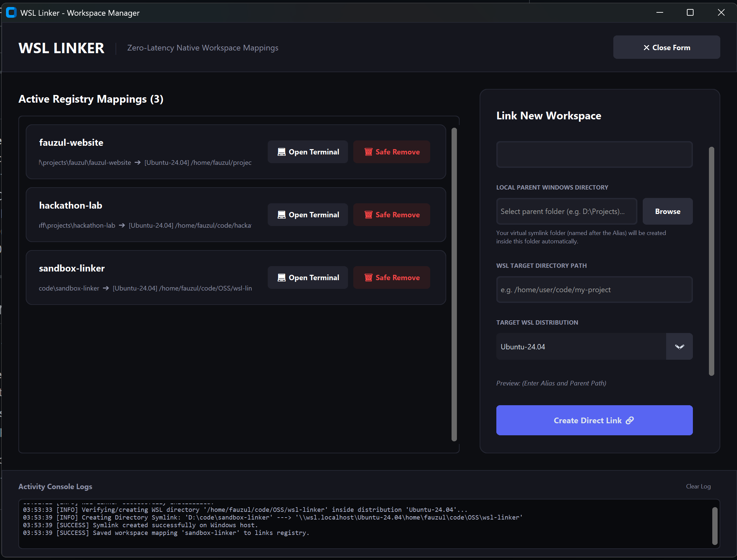Click the activity console log scrollbar
Viewport: 737px width, 560px height.
coord(715,526)
